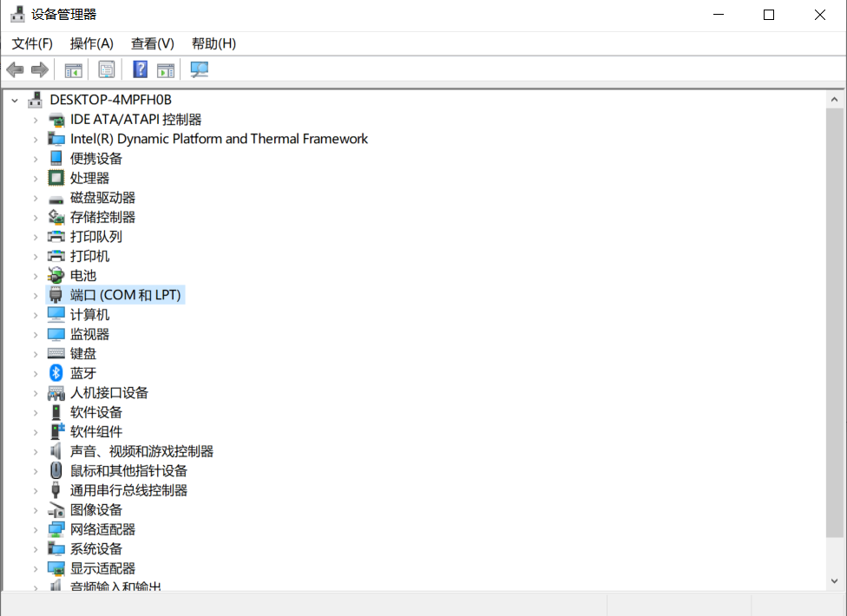Click the 便携设备 device icon
847x616 pixels.
pyautogui.click(x=56, y=158)
